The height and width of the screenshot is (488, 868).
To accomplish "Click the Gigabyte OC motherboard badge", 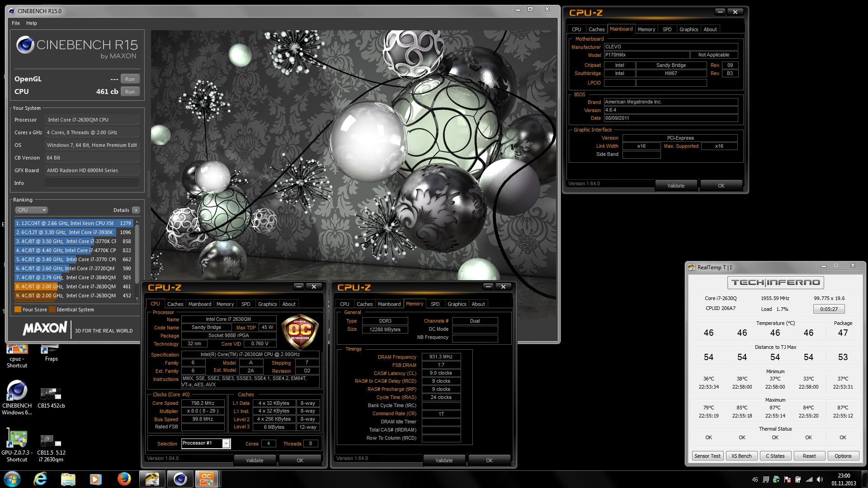I will click(300, 332).
